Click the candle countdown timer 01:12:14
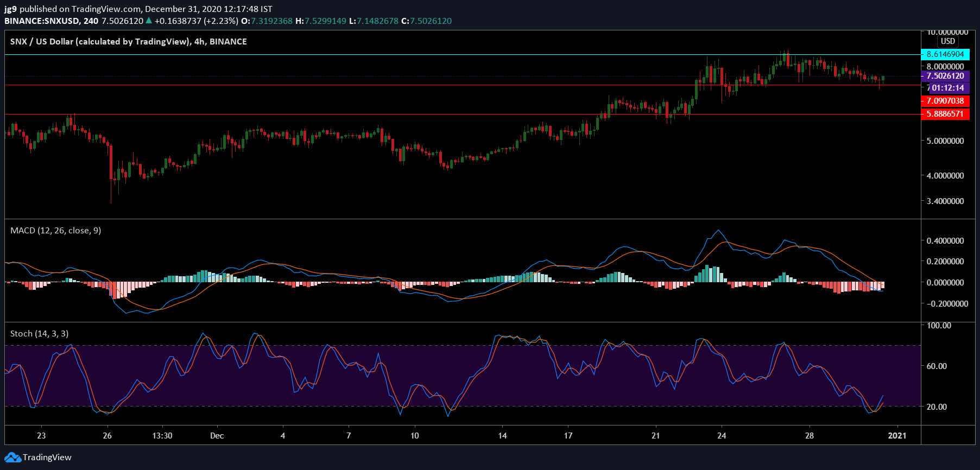 pos(948,88)
